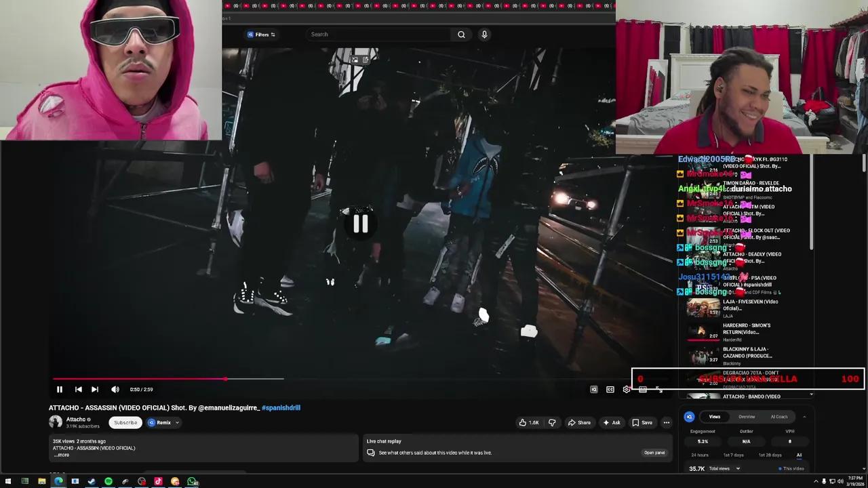Collapse the vidIQ stats panel chevron

click(x=804, y=417)
